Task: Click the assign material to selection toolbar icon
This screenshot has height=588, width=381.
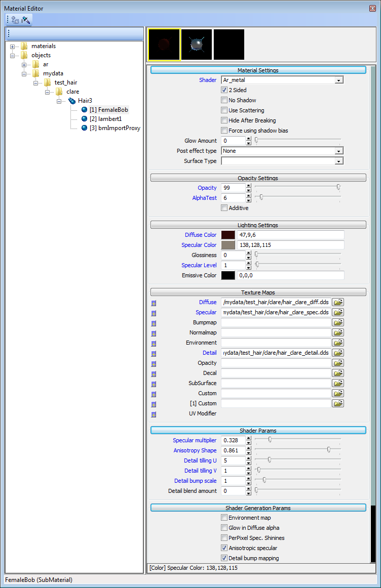Action: coord(15,20)
